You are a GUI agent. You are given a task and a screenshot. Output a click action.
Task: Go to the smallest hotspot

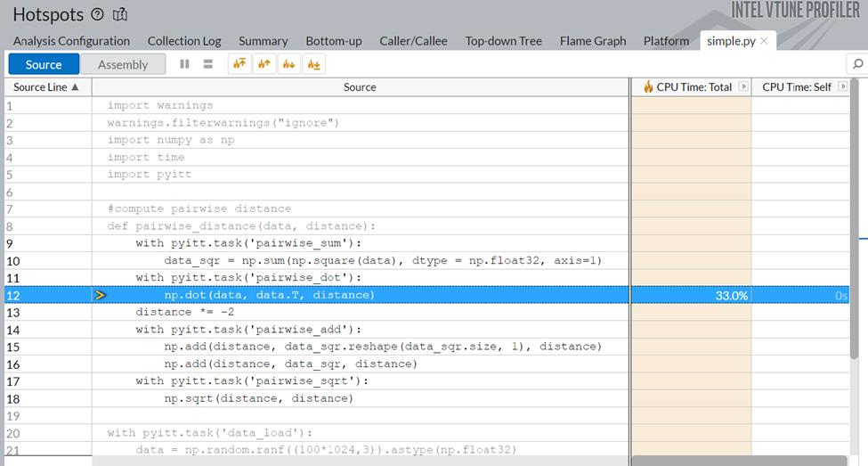pyautogui.click(x=313, y=64)
